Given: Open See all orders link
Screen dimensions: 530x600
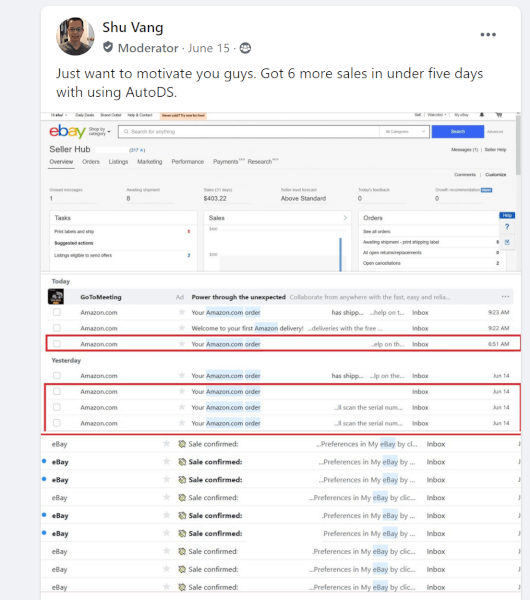Looking at the screenshot, I should pyautogui.click(x=377, y=232).
